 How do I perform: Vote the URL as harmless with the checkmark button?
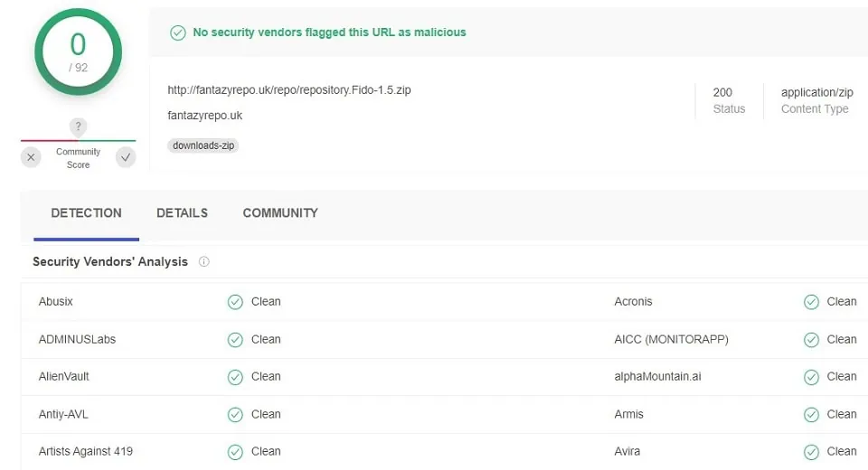[126, 157]
